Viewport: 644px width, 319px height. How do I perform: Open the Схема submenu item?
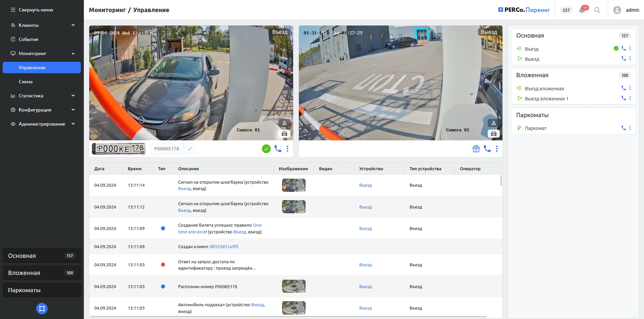(25, 82)
